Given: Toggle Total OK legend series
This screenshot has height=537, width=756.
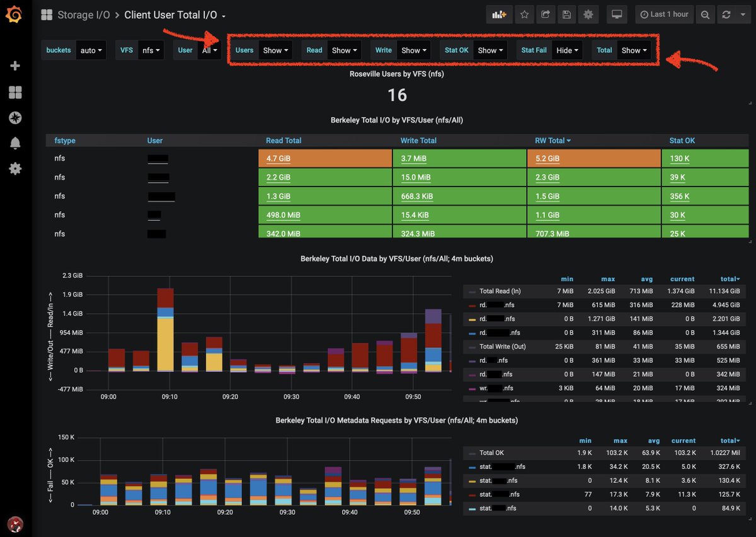Looking at the screenshot, I should (x=491, y=453).
